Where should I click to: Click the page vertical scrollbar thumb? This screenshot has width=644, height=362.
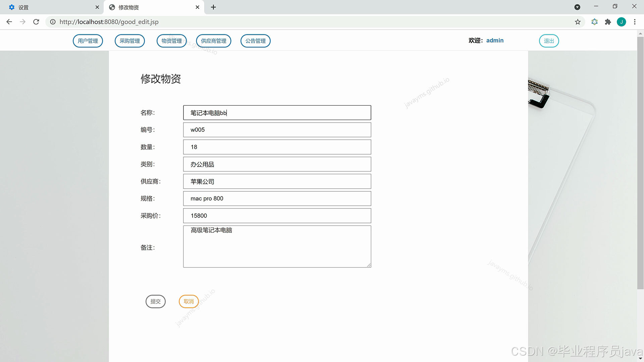coord(640,163)
